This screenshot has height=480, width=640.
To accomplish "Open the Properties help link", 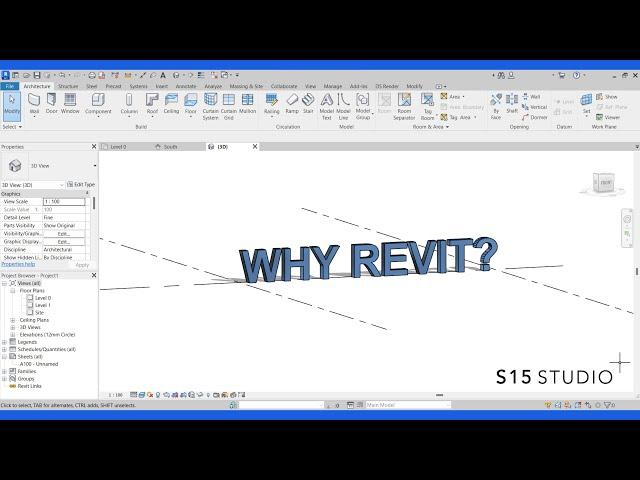I will click(18, 264).
